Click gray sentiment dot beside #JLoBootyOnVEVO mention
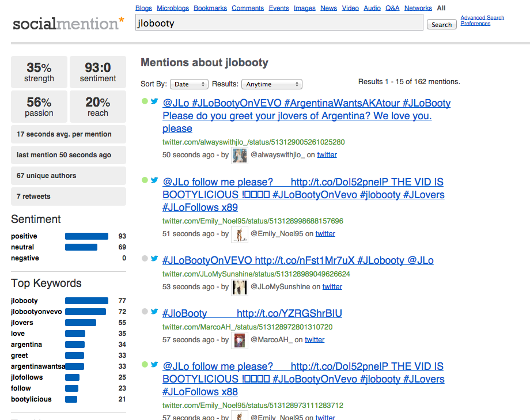 tap(145, 259)
